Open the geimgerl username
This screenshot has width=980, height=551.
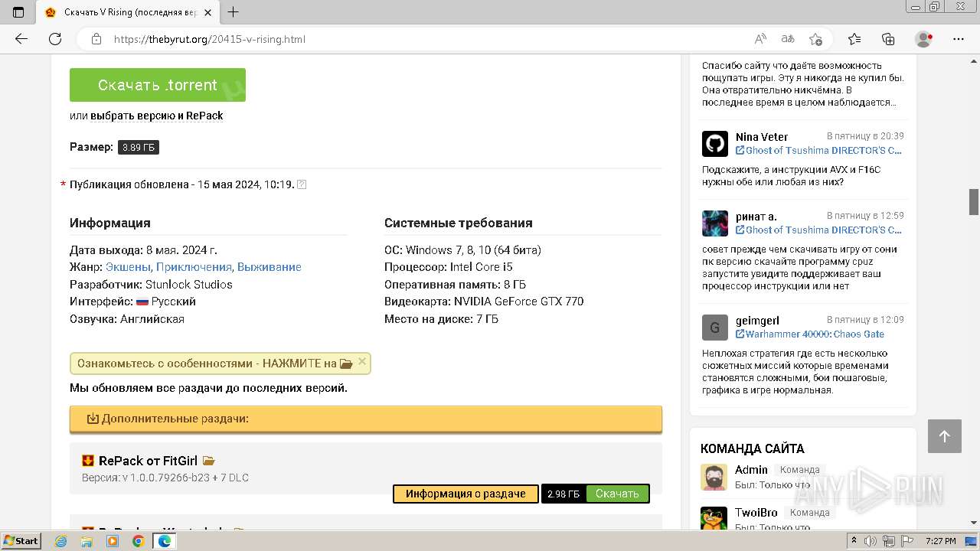(757, 321)
